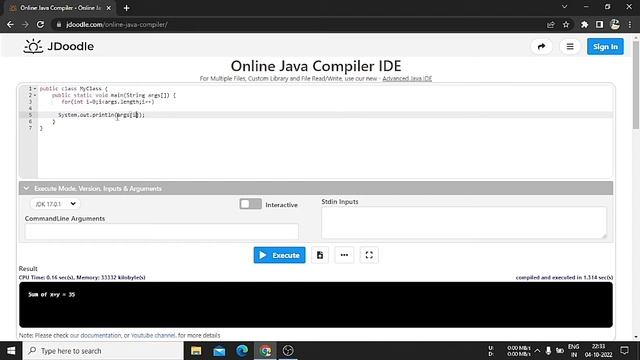Open the Chrome three-dot menu
640x360 pixels.
pyautogui.click(x=630, y=24)
